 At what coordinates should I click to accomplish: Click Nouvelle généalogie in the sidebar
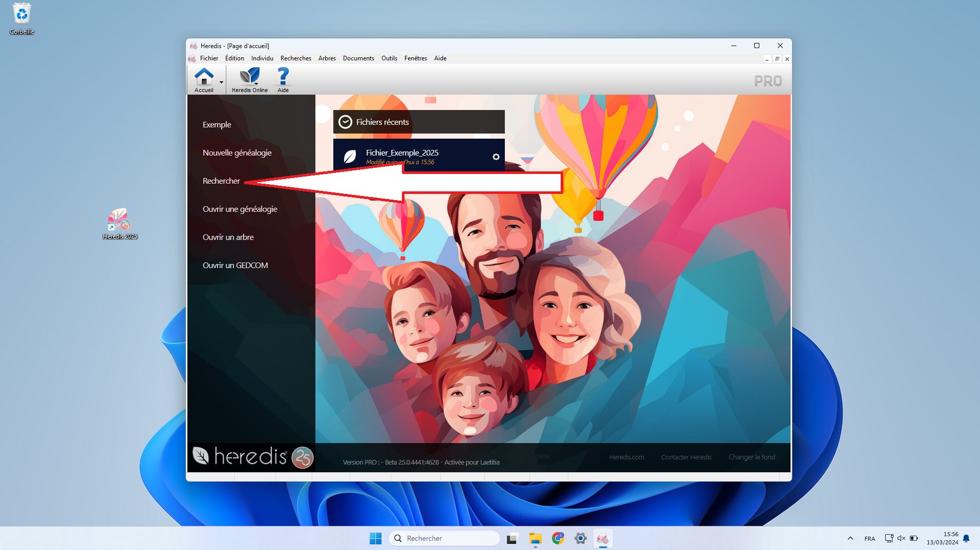click(237, 153)
